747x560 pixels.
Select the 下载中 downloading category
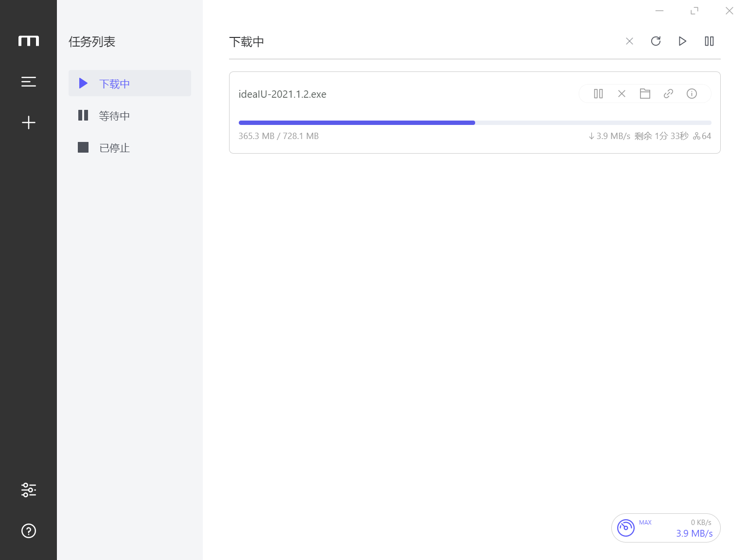[114, 83]
